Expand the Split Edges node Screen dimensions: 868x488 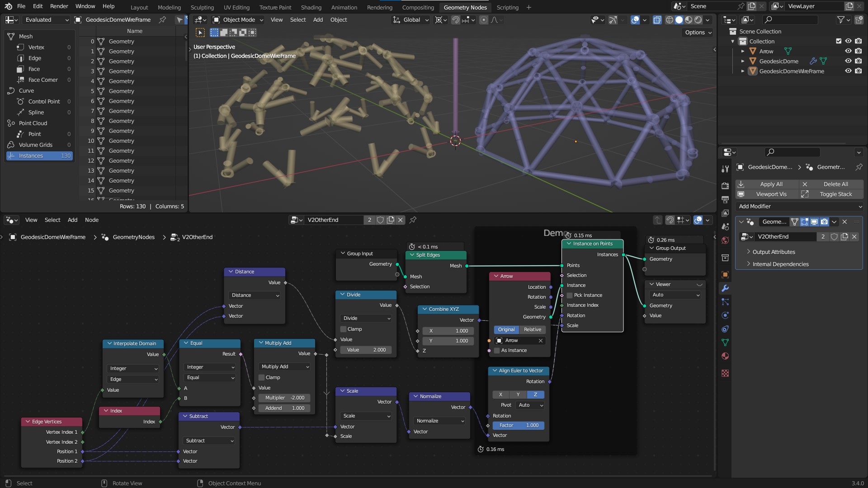(x=413, y=254)
